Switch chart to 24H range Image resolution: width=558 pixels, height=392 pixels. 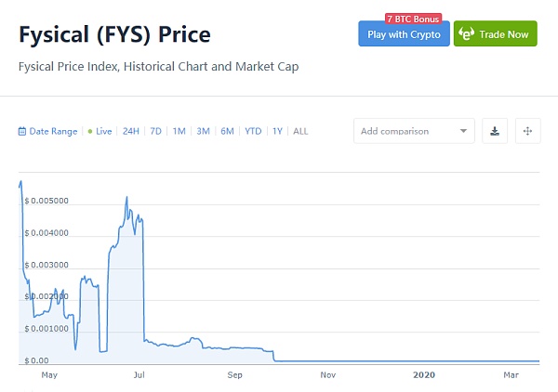130,132
